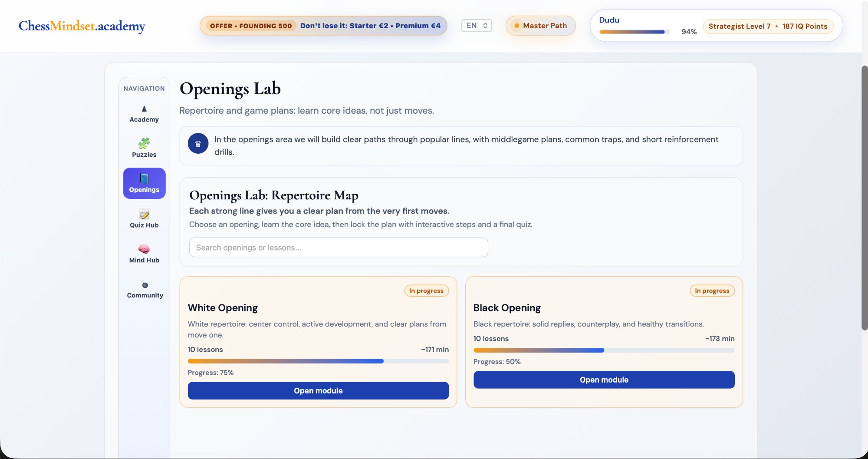This screenshot has height=459, width=868.
Task: Click the In progress badge on Black Opening
Action: pos(712,291)
